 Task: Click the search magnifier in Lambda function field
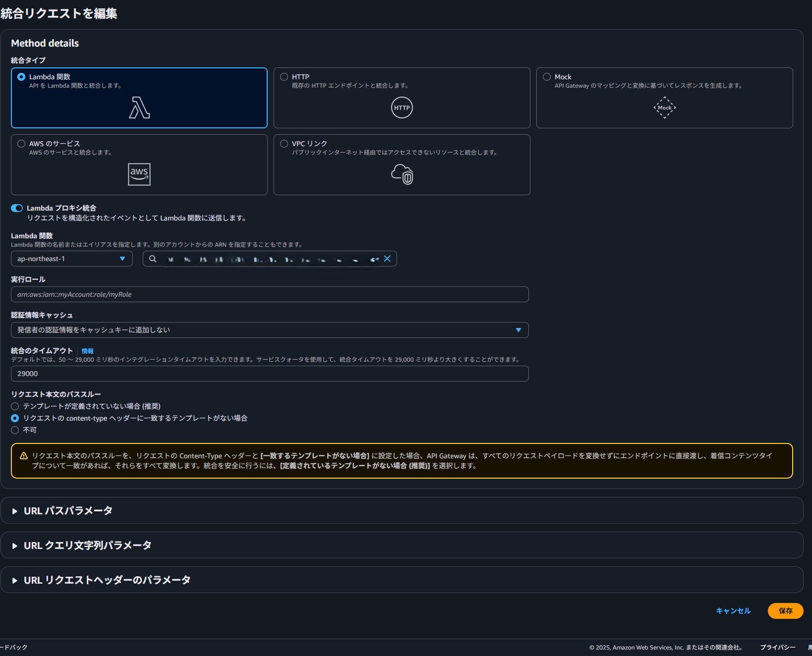click(153, 259)
